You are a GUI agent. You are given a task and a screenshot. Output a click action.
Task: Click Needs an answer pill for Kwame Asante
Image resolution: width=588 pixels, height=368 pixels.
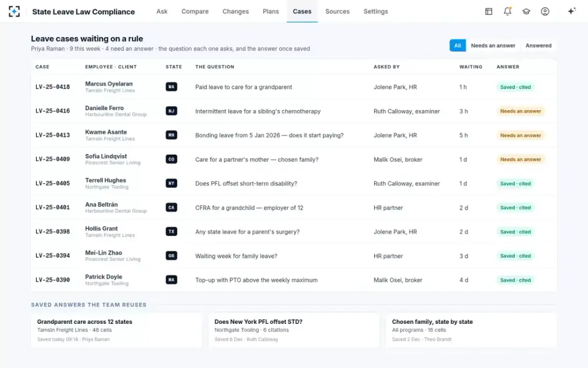pyautogui.click(x=521, y=135)
